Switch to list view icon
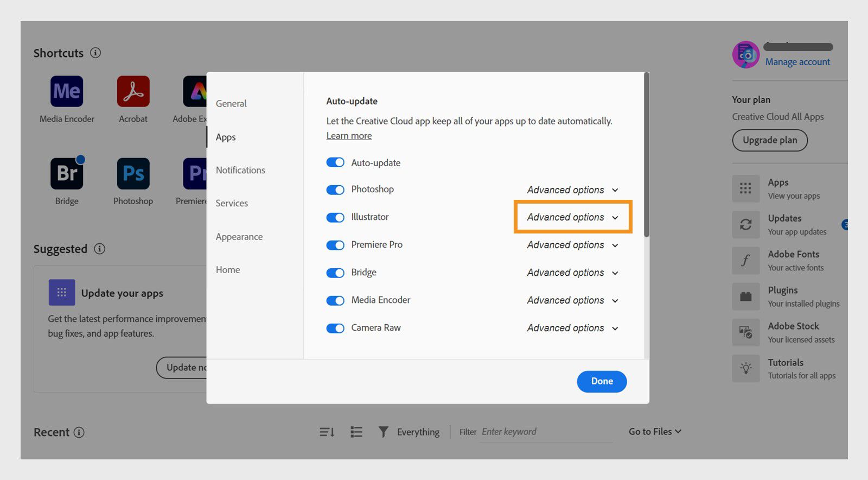The height and width of the screenshot is (480, 868). coord(356,432)
